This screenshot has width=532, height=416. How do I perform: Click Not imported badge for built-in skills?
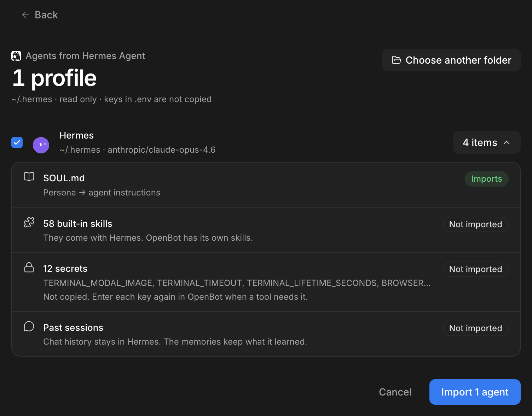tap(476, 224)
